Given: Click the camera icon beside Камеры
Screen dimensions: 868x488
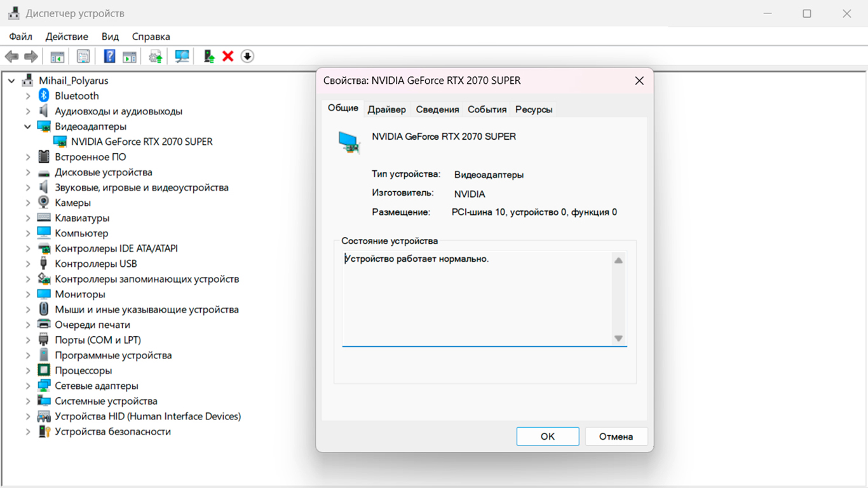Looking at the screenshot, I should click(44, 203).
